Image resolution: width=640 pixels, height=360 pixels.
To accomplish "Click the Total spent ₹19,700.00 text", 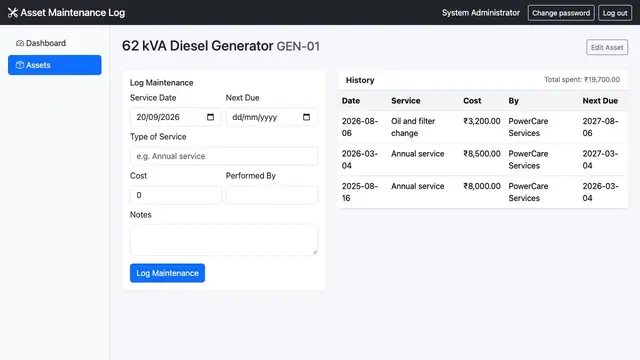I will coord(582,80).
